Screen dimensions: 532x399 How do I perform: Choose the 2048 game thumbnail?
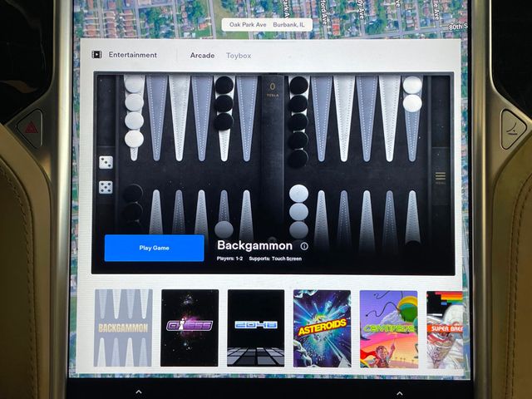pos(256,328)
